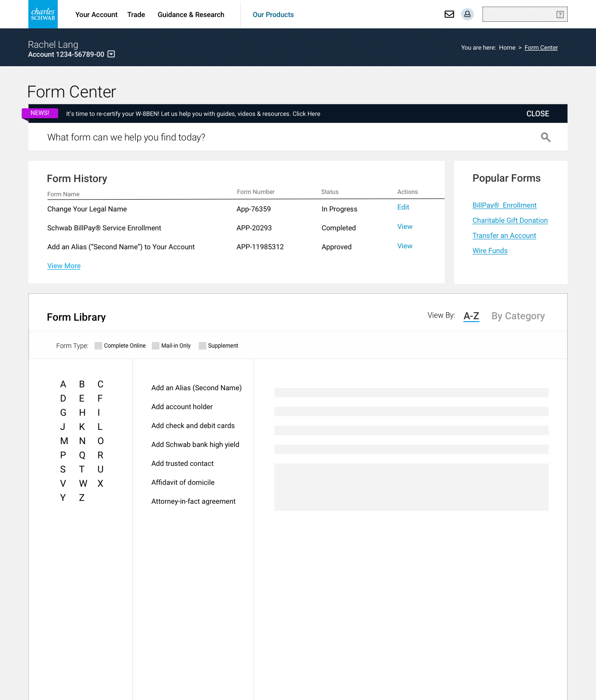This screenshot has width=596, height=700.
Task: Open Transfer an Account form
Action: point(504,236)
